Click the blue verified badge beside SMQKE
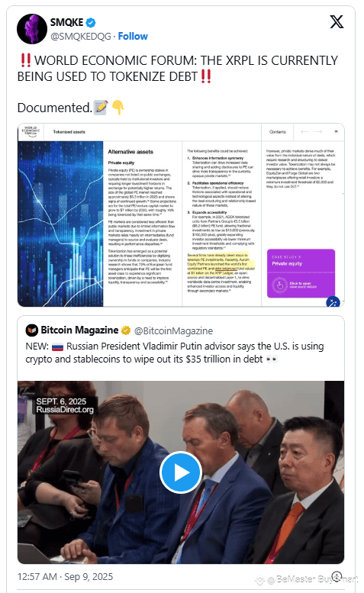This screenshot has width=364, height=593. [x=91, y=23]
